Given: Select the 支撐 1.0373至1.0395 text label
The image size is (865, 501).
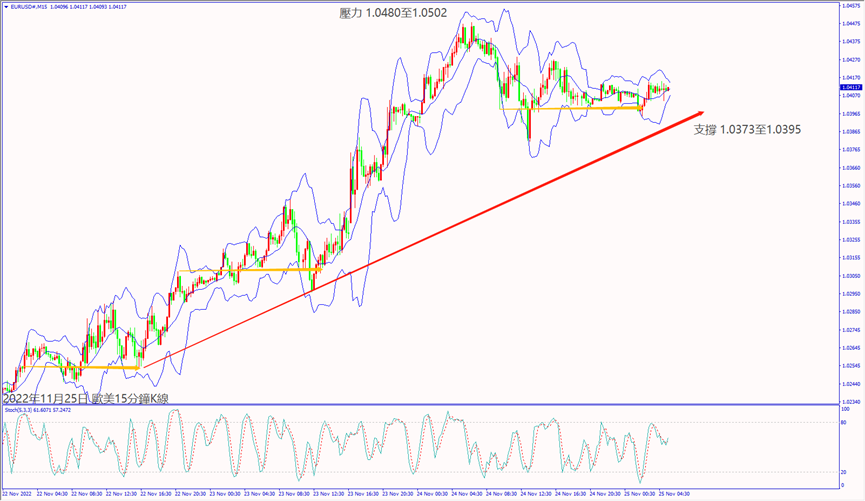Looking at the screenshot, I should tap(747, 129).
